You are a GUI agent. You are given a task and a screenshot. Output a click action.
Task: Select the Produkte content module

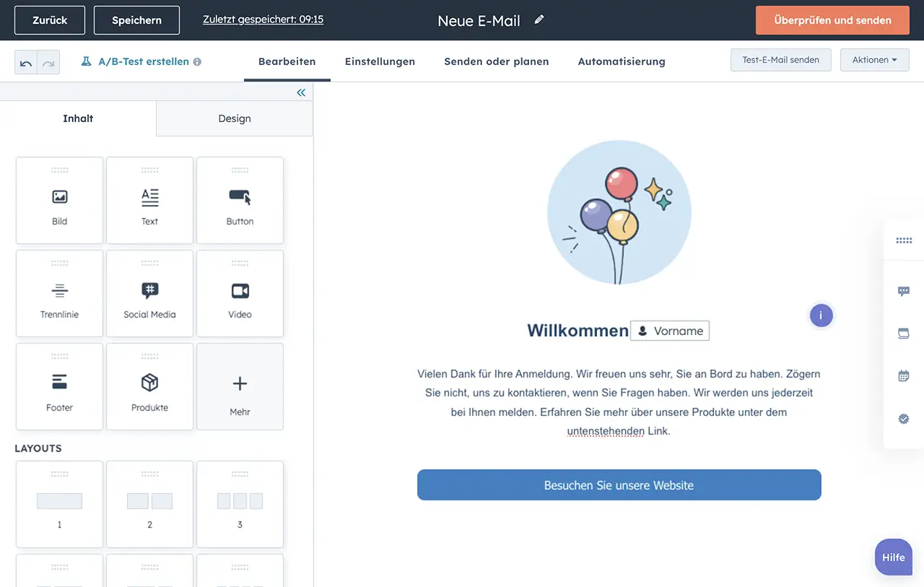coord(149,387)
